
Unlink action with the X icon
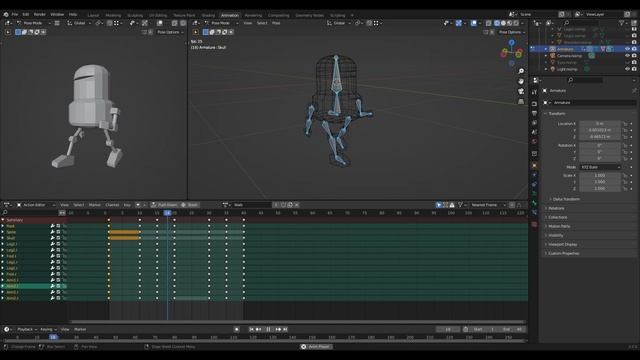(297, 205)
